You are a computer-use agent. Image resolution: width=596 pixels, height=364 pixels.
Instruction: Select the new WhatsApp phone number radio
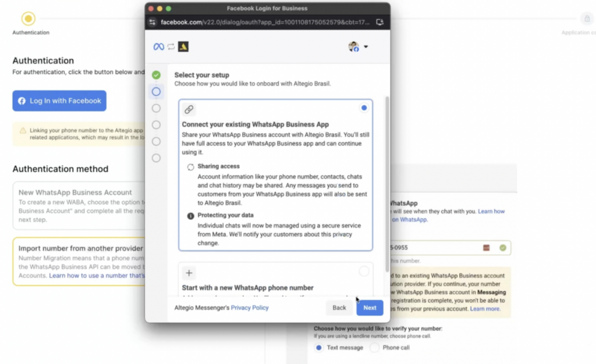coord(364,271)
